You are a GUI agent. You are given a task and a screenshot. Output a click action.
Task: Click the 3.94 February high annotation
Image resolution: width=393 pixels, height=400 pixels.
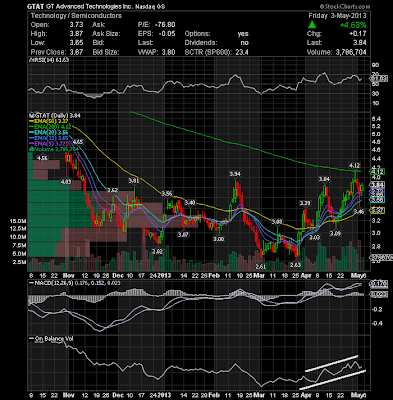coord(235,174)
